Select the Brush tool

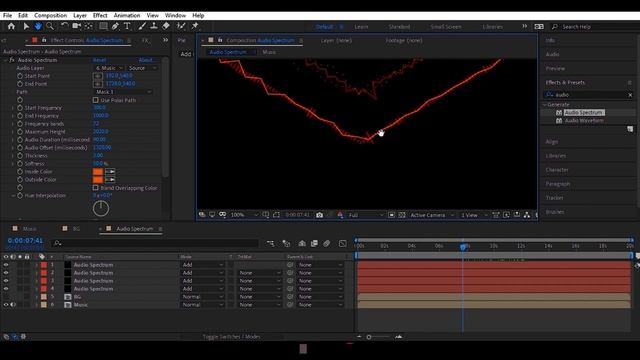142,26
